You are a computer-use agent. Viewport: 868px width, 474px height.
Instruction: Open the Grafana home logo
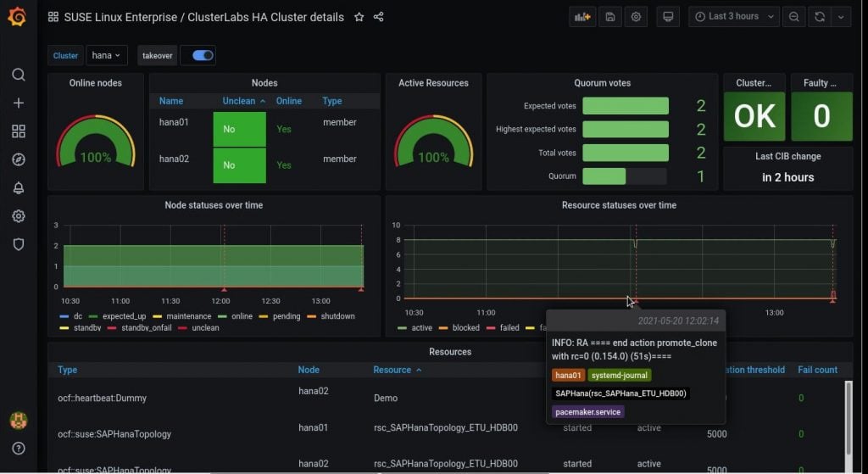pyautogui.click(x=17, y=17)
